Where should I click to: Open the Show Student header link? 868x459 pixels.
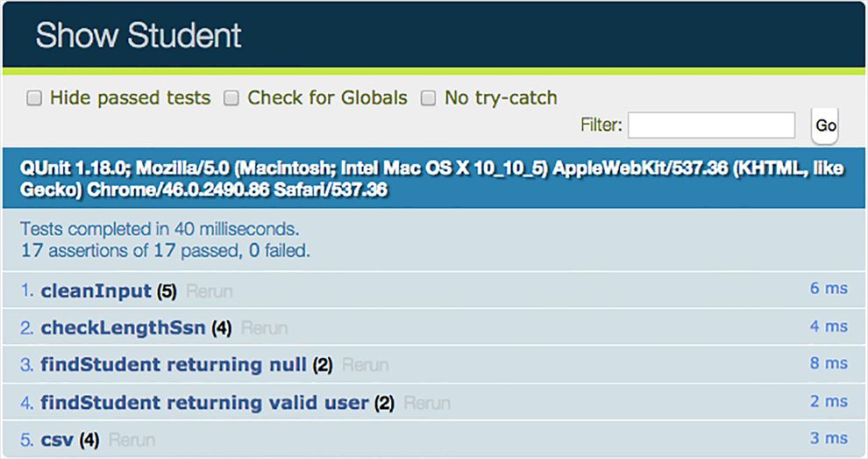pos(139,36)
